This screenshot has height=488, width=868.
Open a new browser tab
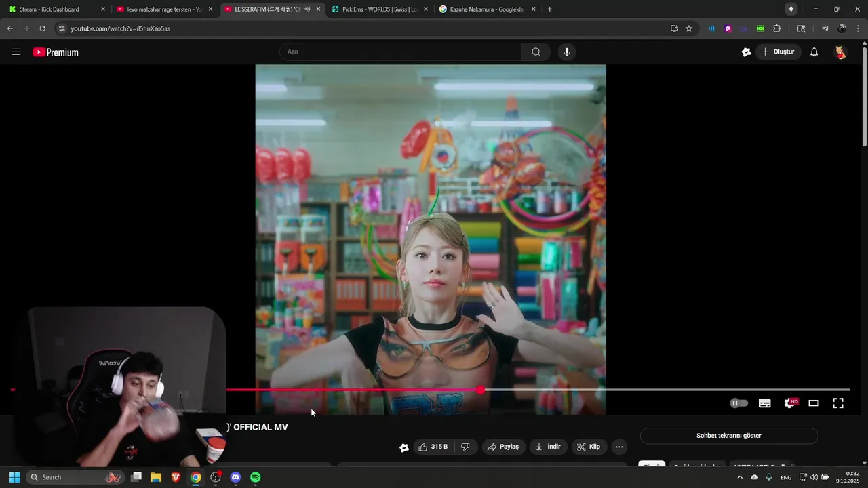coord(549,9)
